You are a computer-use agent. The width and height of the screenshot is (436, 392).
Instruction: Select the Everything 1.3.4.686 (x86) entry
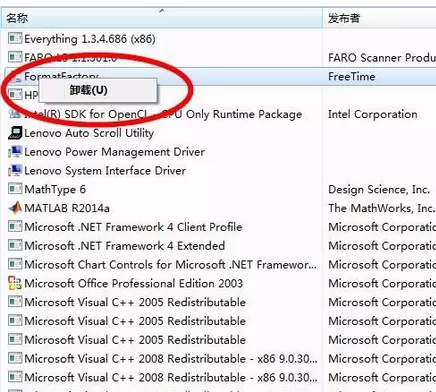(90, 39)
